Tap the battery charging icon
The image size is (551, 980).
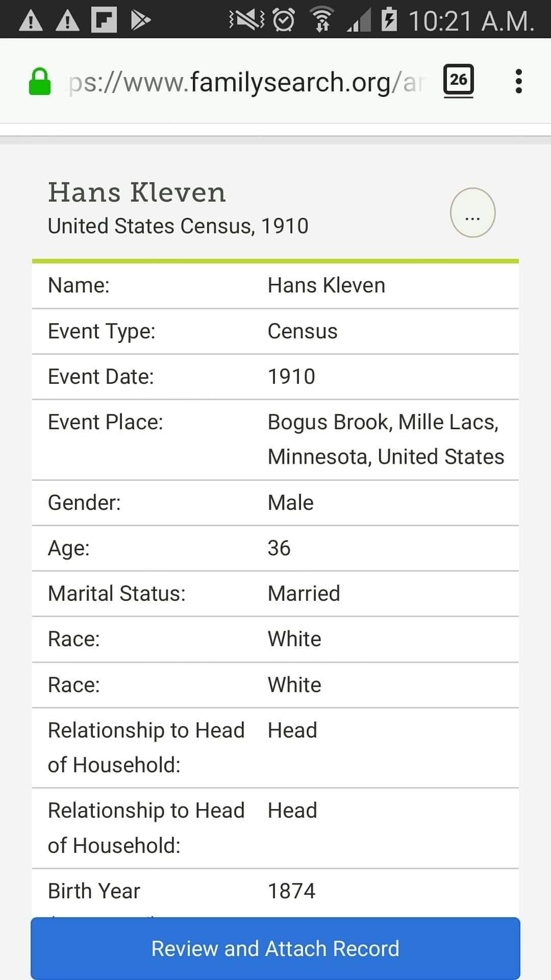[389, 19]
